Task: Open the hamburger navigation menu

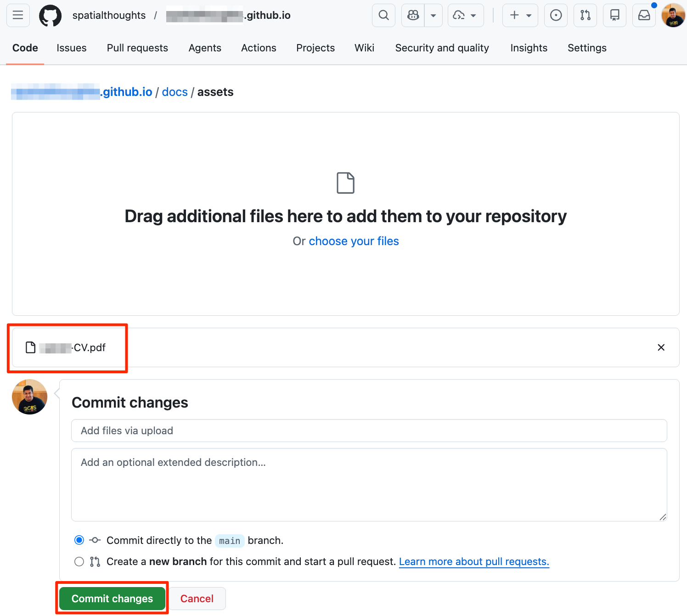Action: click(x=18, y=15)
